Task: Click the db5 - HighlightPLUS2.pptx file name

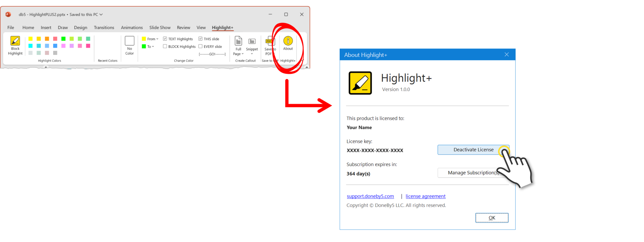Action: [42, 15]
